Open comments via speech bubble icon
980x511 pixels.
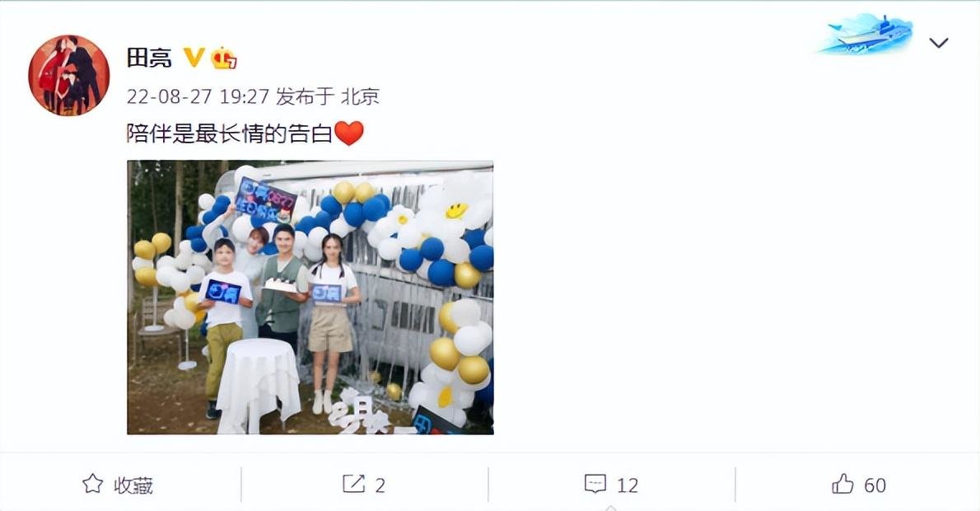pyautogui.click(x=595, y=484)
